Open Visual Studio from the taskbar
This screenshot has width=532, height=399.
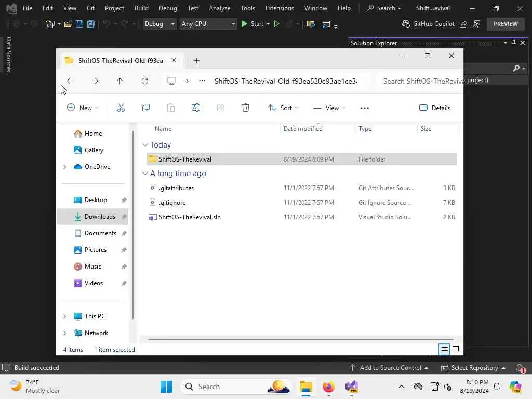click(352, 387)
